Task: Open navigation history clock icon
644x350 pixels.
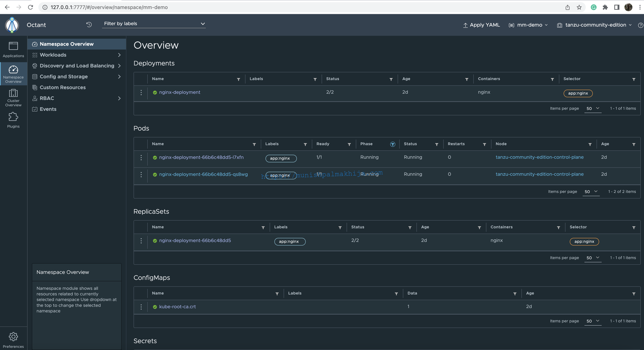Action: point(89,24)
